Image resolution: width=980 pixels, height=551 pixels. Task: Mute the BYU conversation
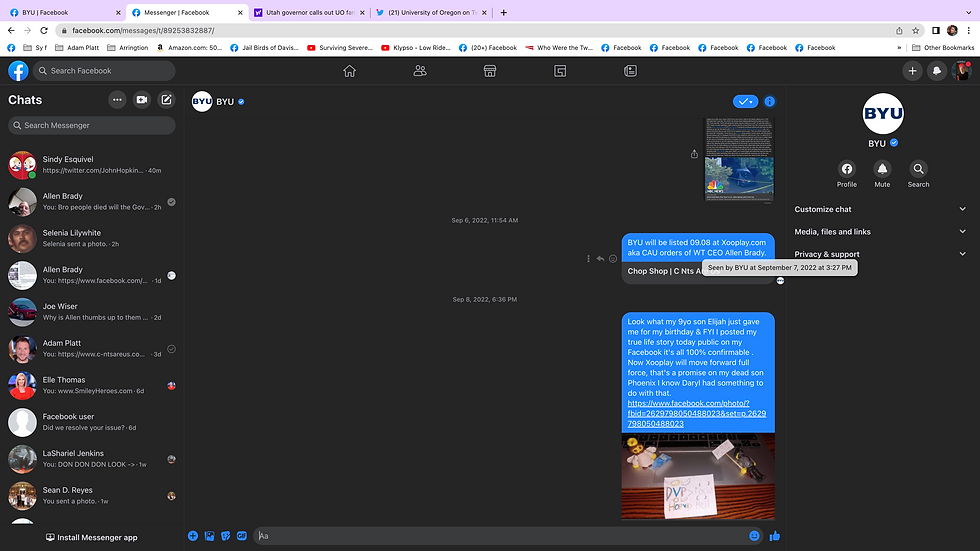pos(882,174)
